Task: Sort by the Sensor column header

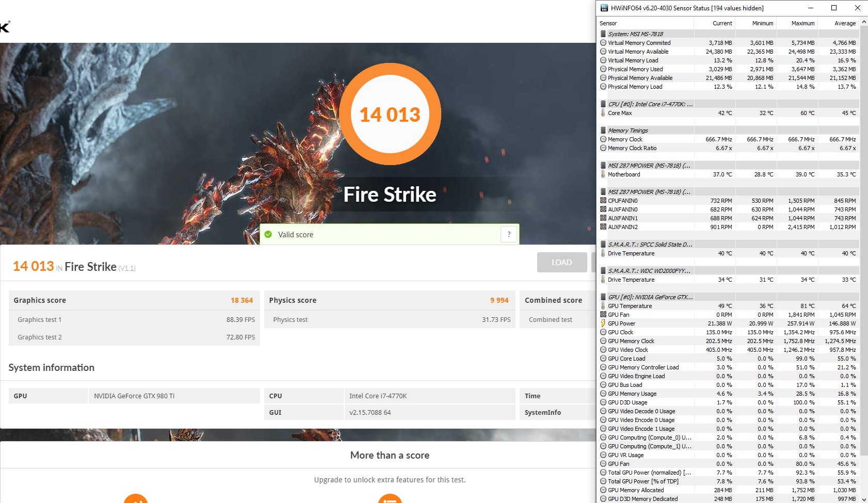Action: coord(645,23)
